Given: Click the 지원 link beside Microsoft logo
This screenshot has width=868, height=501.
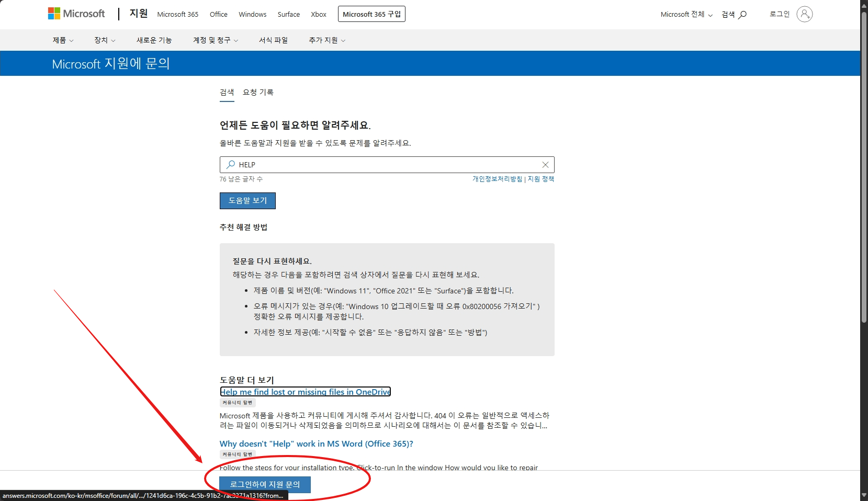Looking at the screenshot, I should (139, 14).
